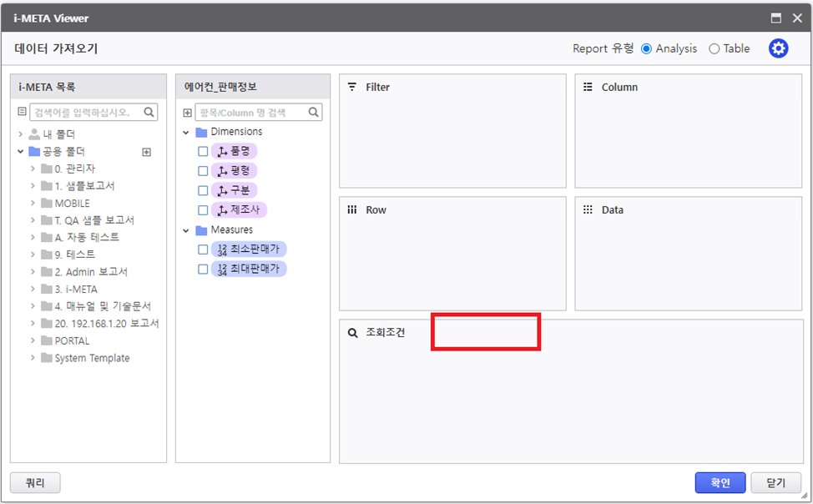Click the 최대판매가 measure tag
The width and height of the screenshot is (813, 504).
coord(249,269)
